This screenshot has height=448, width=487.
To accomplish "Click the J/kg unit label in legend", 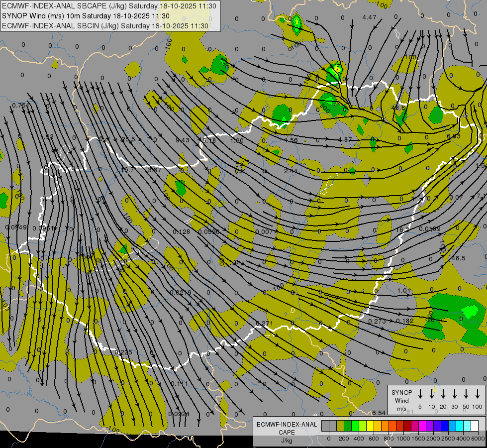I will (x=287, y=441).
